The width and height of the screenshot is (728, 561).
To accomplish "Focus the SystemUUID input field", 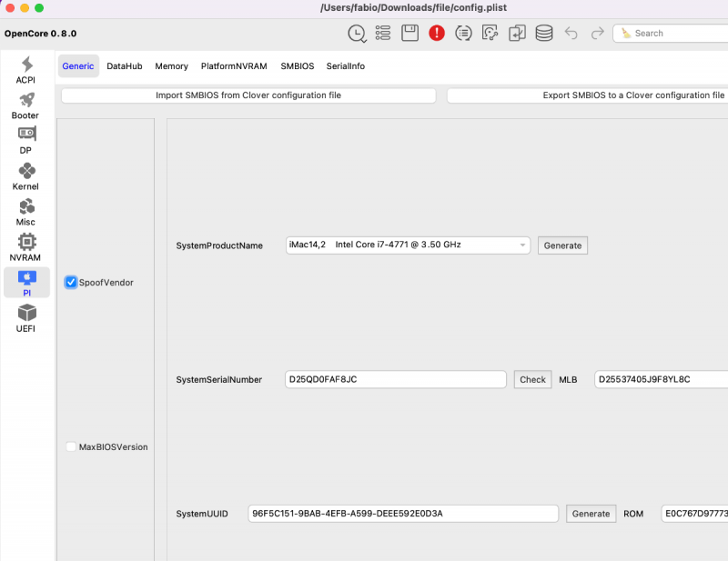I will 403,513.
